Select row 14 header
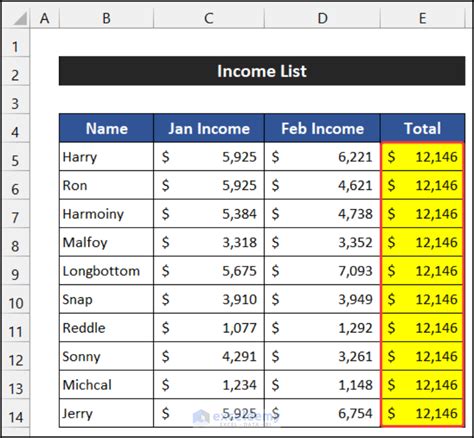The width and height of the screenshot is (474, 438). tap(15, 413)
